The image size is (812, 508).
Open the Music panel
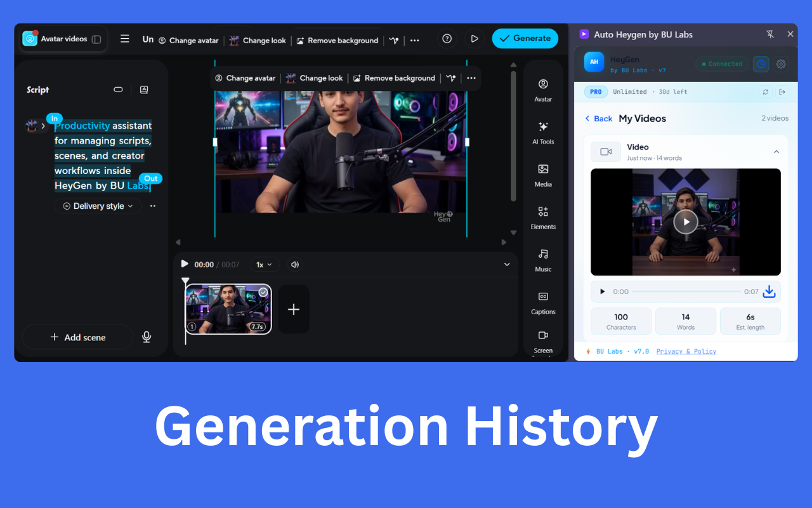[543, 260]
